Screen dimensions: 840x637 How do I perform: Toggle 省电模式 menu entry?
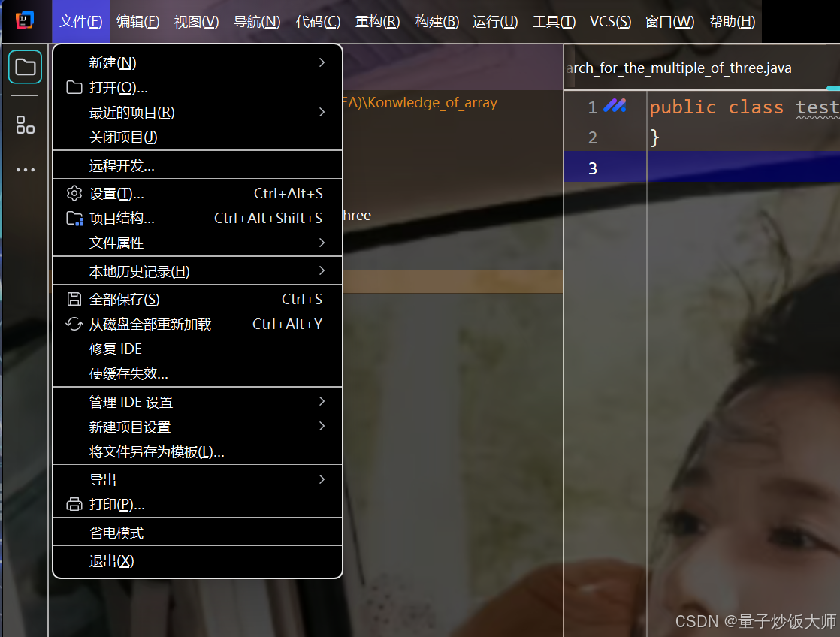198,533
